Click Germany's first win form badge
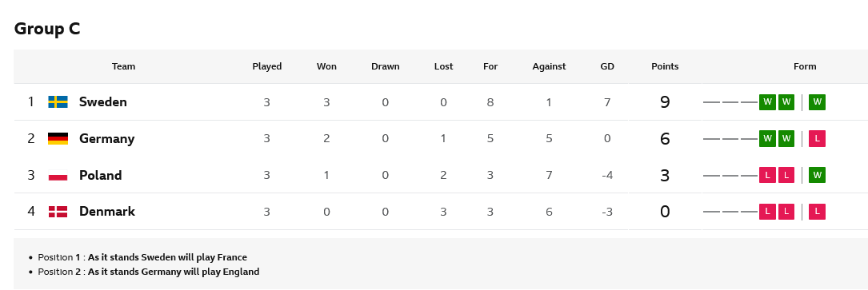The height and width of the screenshot is (290, 868). (767, 138)
